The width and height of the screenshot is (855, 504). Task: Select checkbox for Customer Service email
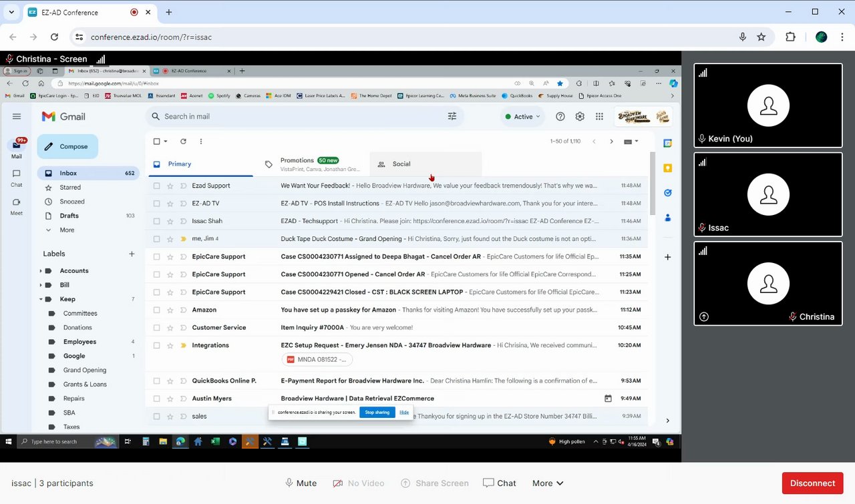pyautogui.click(x=157, y=328)
